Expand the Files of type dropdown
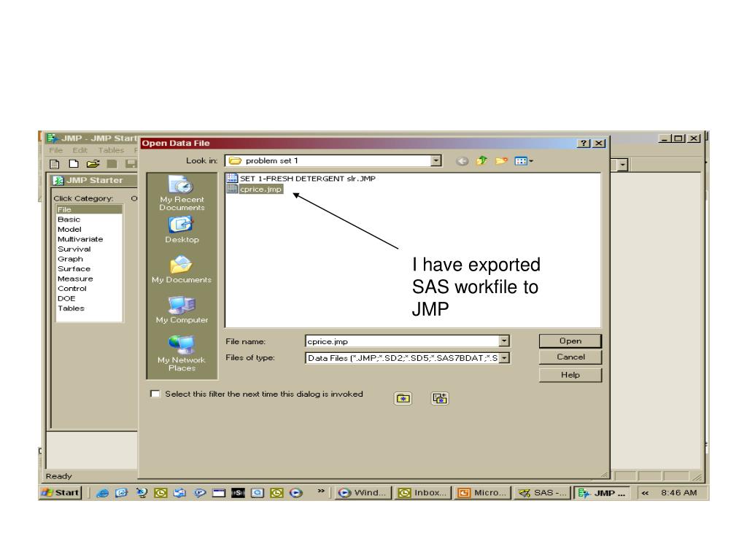747x560 pixels. tap(504, 358)
